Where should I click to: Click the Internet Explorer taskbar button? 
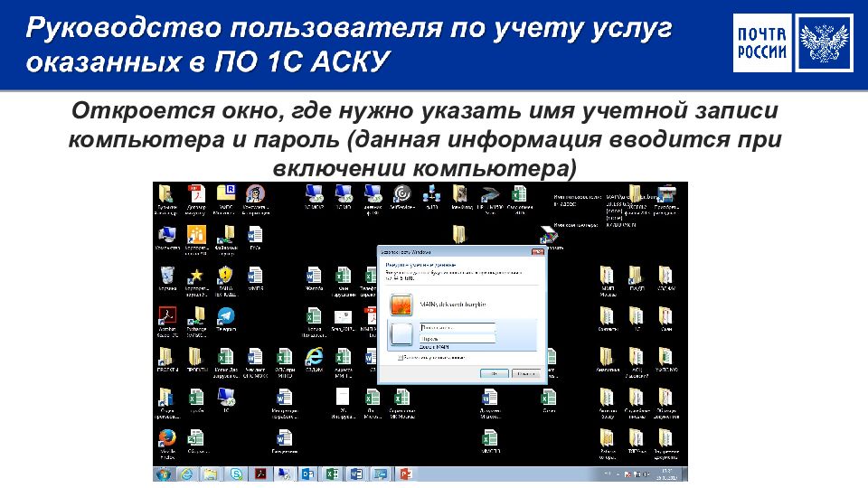(x=187, y=474)
